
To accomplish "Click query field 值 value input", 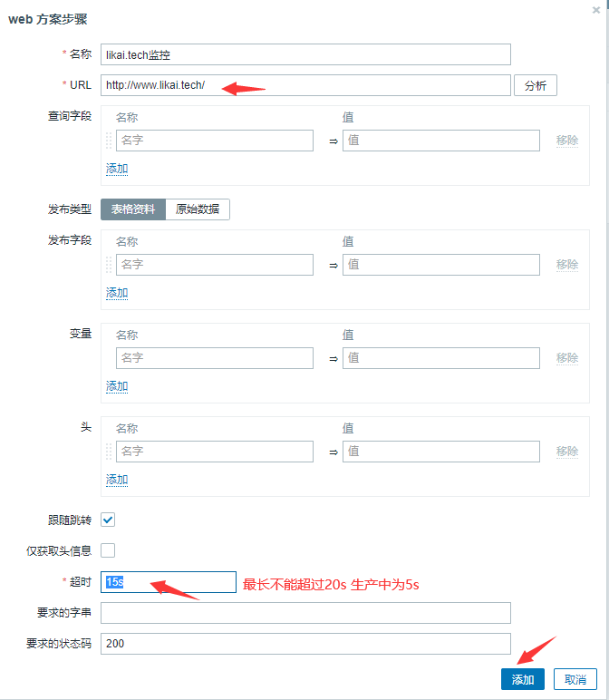I will [441, 141].
